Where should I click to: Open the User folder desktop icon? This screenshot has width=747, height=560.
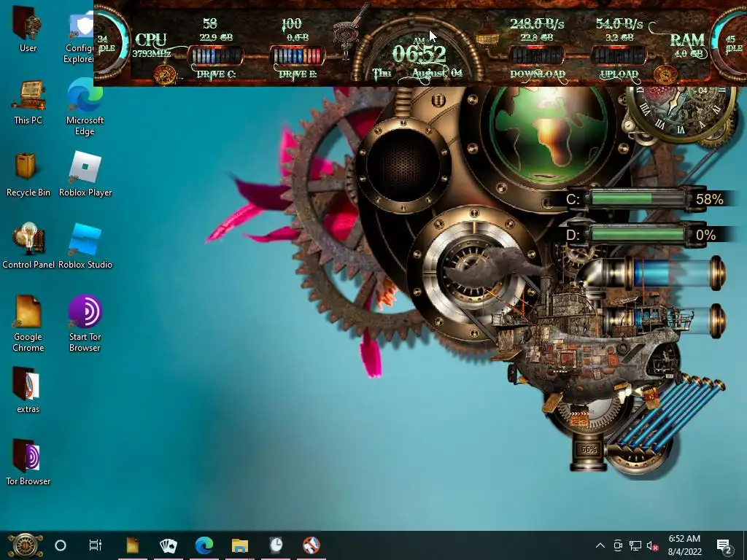pos(28,29)
